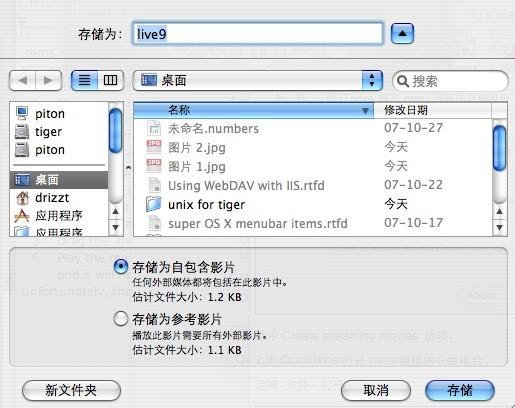
Task: Click the Using WebDAV with IIS.rtfd icon
Action: click(x=154, y=185)
